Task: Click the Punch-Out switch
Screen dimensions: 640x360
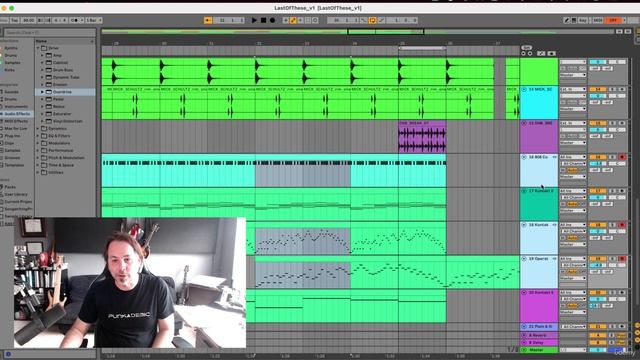Action: coord(381,20)
